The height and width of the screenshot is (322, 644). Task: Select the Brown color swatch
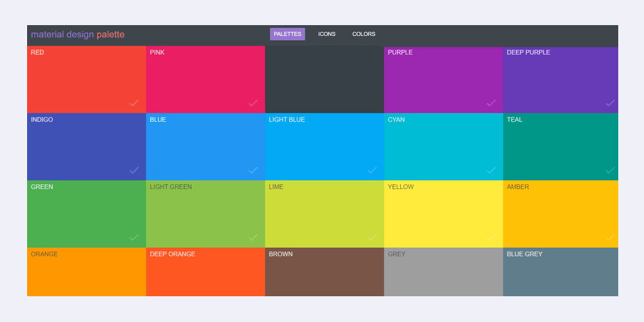coord(325,272)
